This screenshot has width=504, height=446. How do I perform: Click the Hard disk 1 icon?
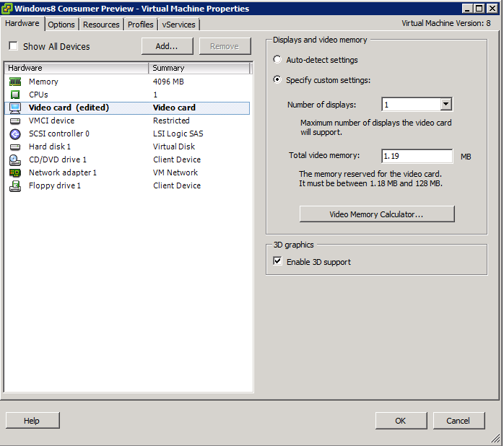[15, 147]
